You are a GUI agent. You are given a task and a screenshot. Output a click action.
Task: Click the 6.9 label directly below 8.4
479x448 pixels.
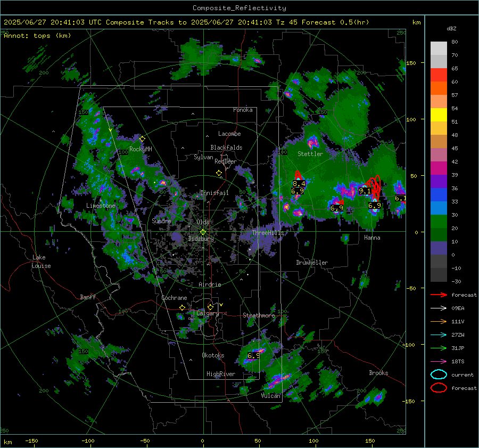[x=297, y=191]
